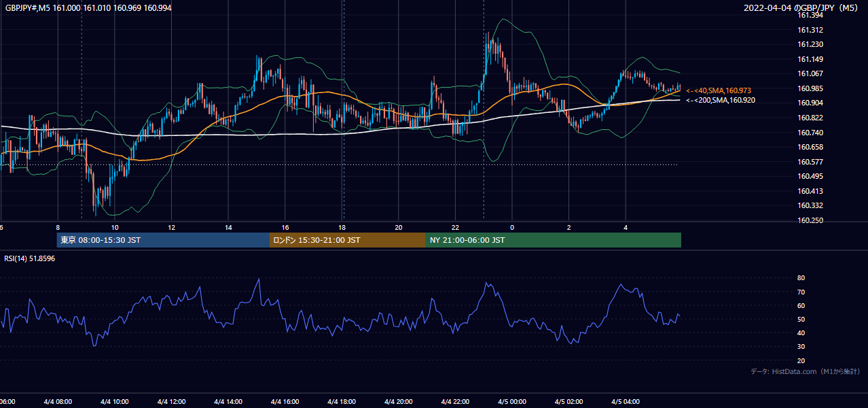Click price axis value 160.985
868x408 pixels.
point(810,88)
